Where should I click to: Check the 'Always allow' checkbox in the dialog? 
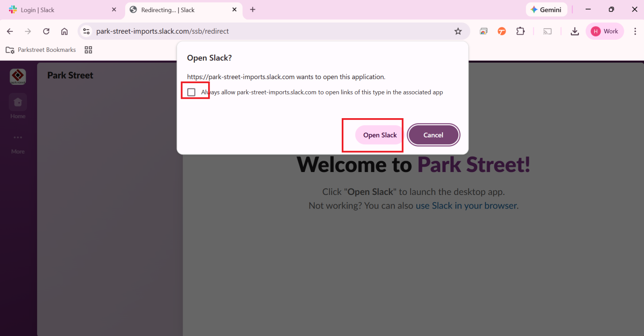tap(192, 92)
